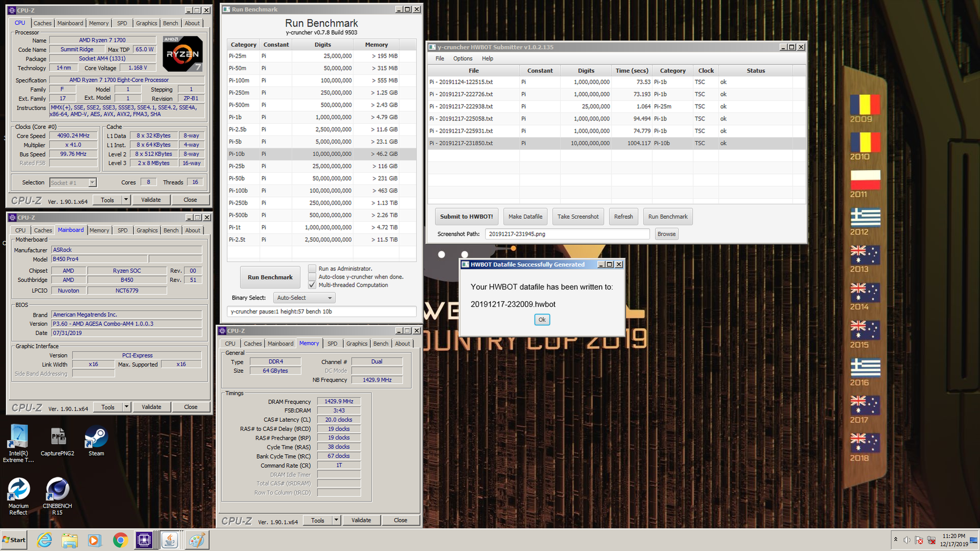Open the File menu in HWBOT Submitter

(439, 59)
